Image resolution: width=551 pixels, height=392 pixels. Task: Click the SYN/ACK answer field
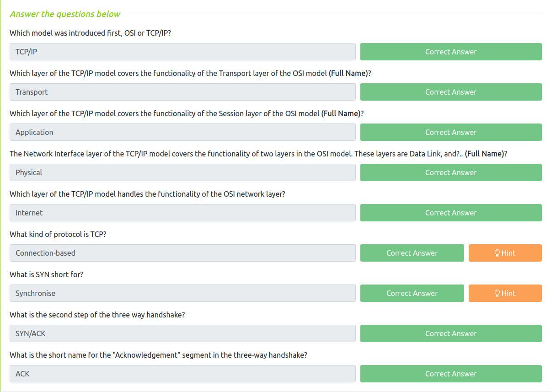[x=182, y=333]
